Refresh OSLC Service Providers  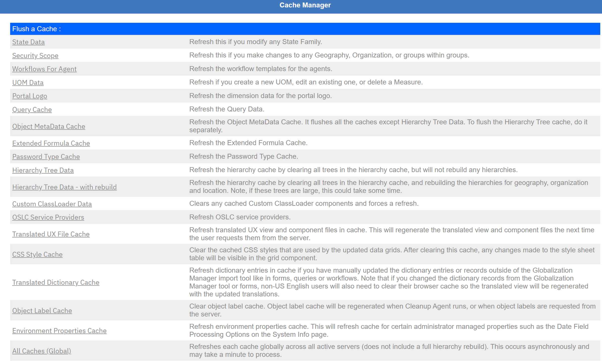click(48, 217)
